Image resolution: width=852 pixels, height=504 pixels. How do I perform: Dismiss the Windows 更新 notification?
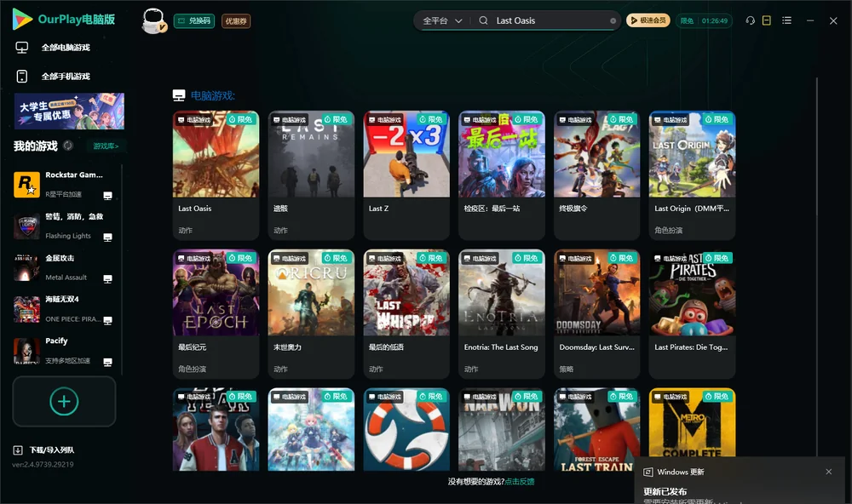(x=829, y=472)
